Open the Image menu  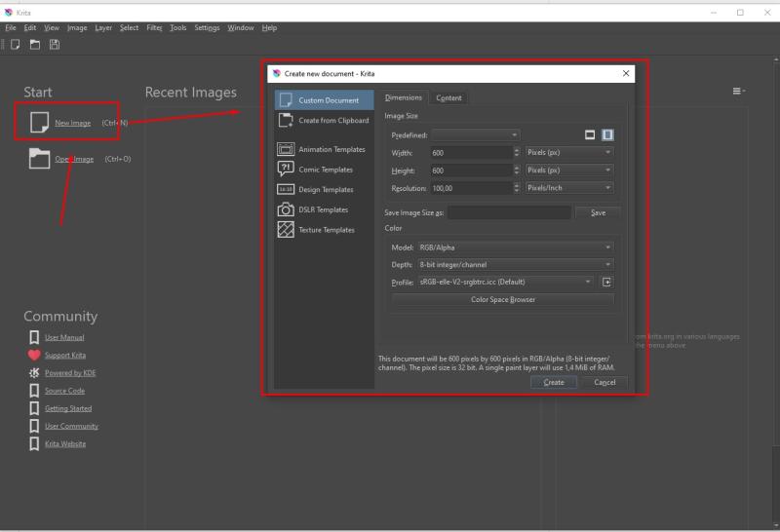[x=77, y=28]
